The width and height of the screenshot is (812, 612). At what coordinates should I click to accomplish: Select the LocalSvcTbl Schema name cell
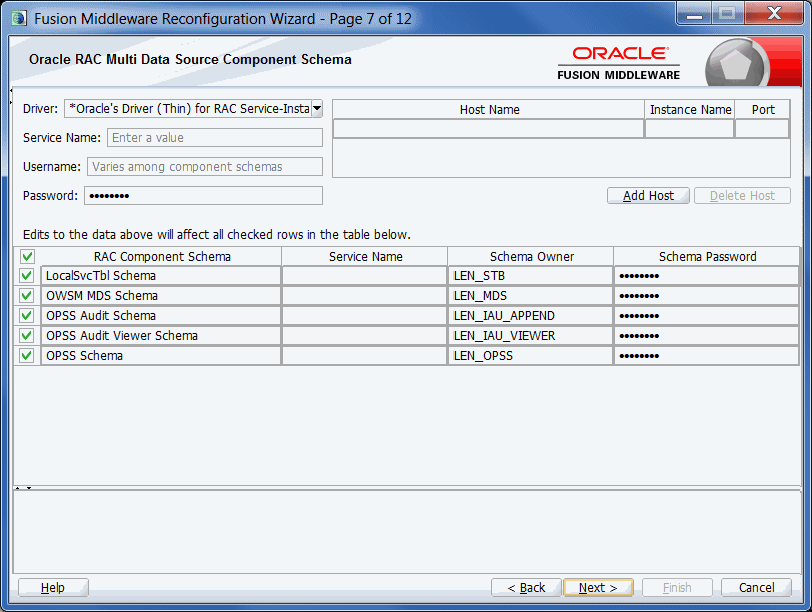click(x=161, y=275)
